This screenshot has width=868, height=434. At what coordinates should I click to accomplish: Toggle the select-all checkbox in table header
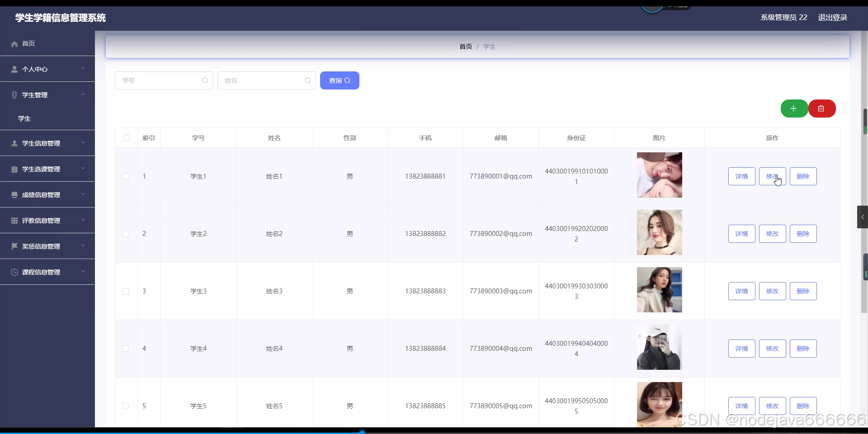tap(127, 138)
